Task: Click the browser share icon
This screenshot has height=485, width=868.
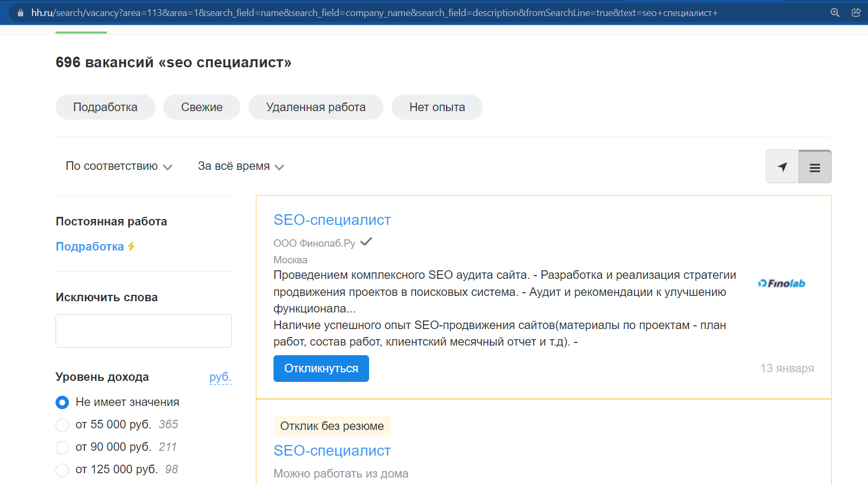Action: pos(857,12)
